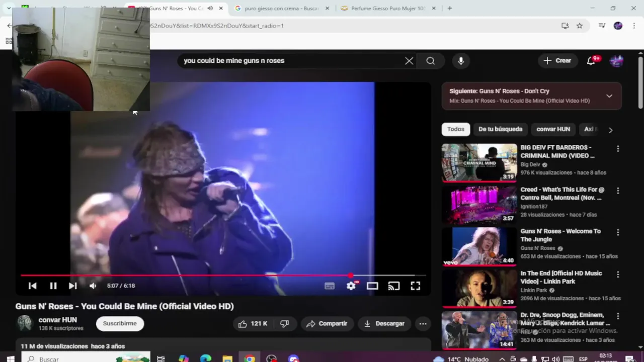This screenshot has width=644, height=362.
Task: Dislike the video
Action: click(284, 324)
